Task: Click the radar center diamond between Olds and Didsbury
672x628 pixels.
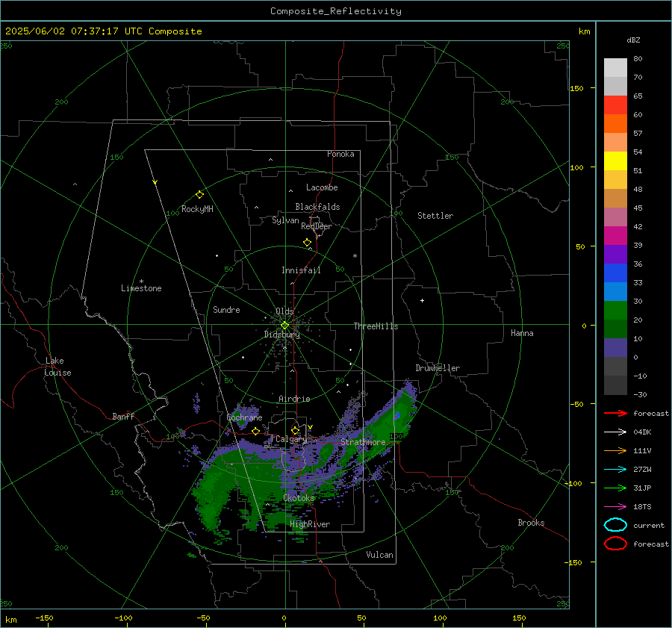Action: click(284, 326)
